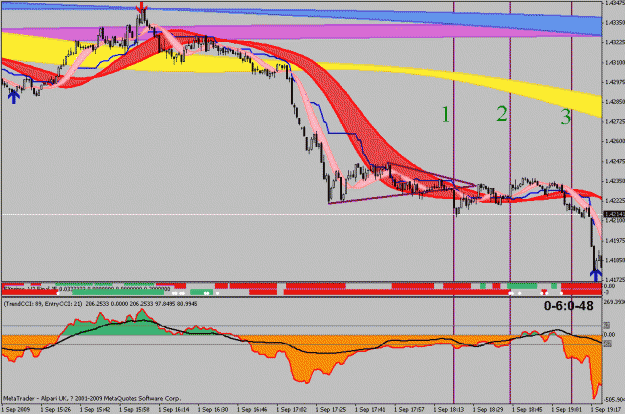Click the 1.42600 price level label
Image resolution: width=625 pixels, height=414 pixels.
[615, 141]
